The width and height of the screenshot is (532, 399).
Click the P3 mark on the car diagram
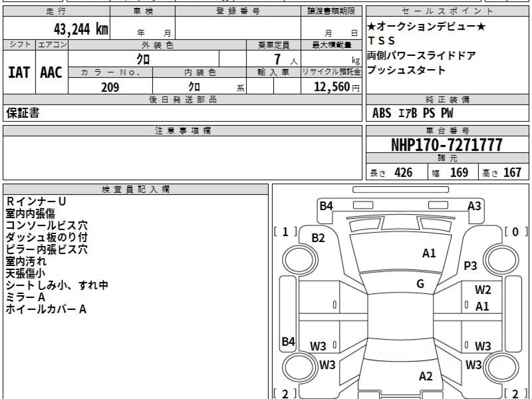[470, 266]
